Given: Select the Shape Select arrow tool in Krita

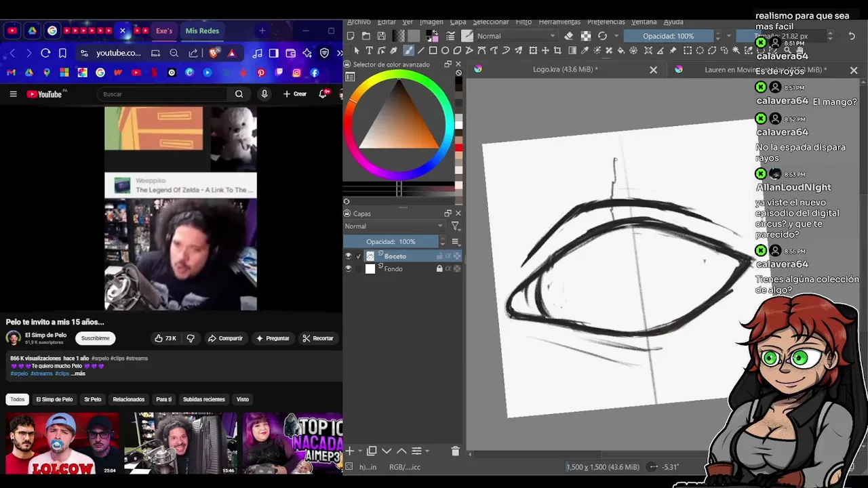Looking at the screenshot, I should point(357,50).
